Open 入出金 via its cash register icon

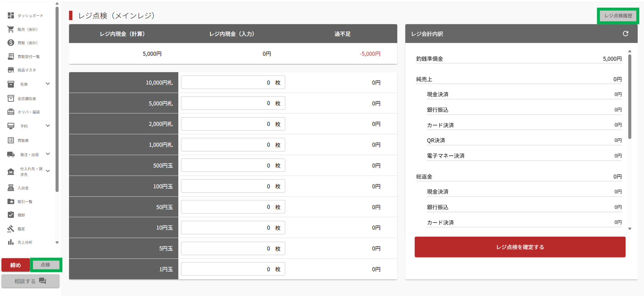11,188
